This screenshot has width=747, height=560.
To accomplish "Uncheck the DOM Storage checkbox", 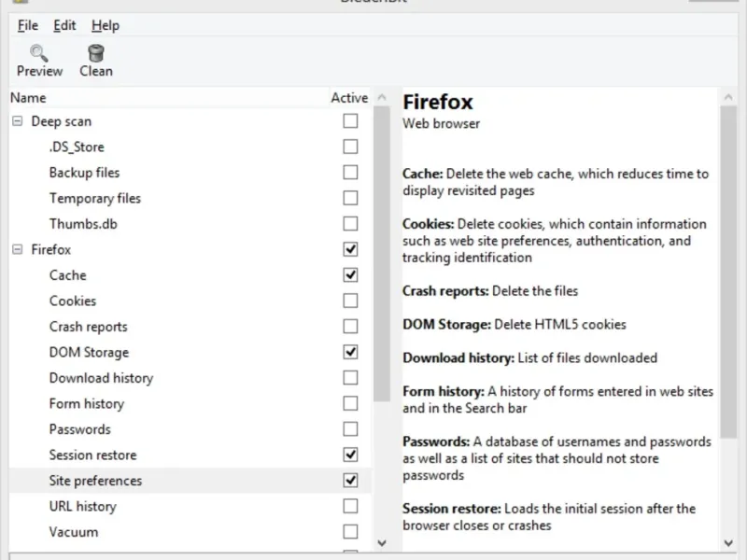I will click(x=350, y=352).
